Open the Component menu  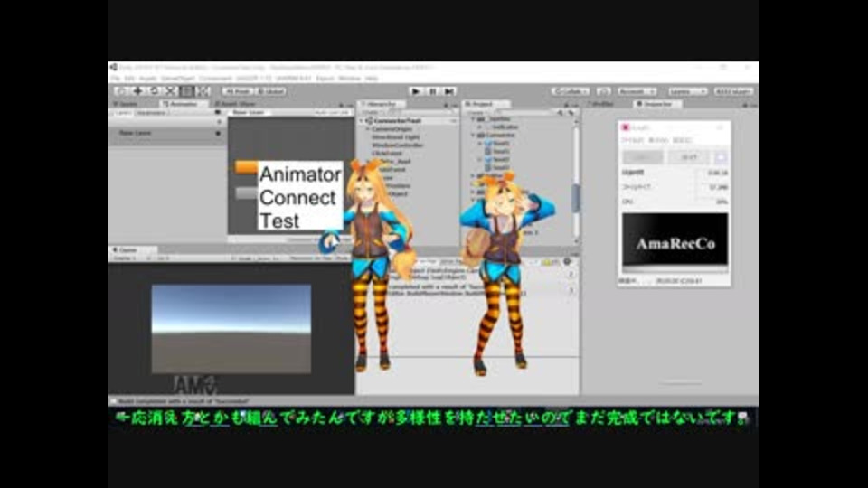point(215,79)
